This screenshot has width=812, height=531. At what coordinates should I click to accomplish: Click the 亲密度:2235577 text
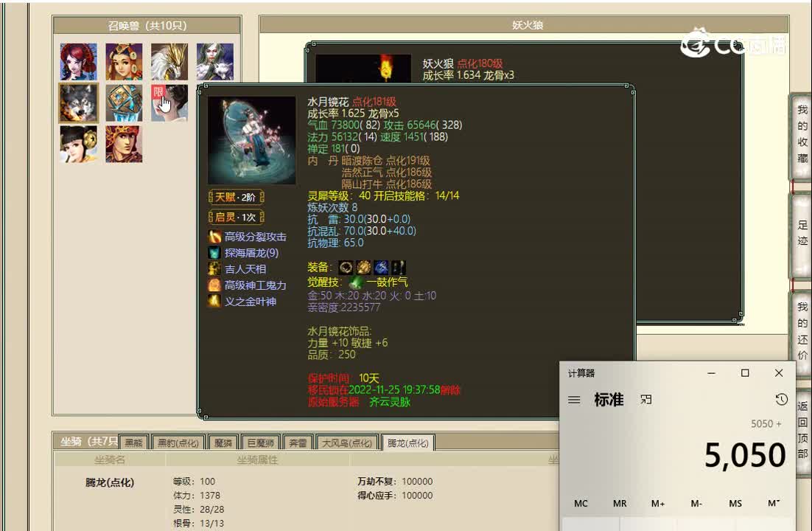[x=344, y=307]
